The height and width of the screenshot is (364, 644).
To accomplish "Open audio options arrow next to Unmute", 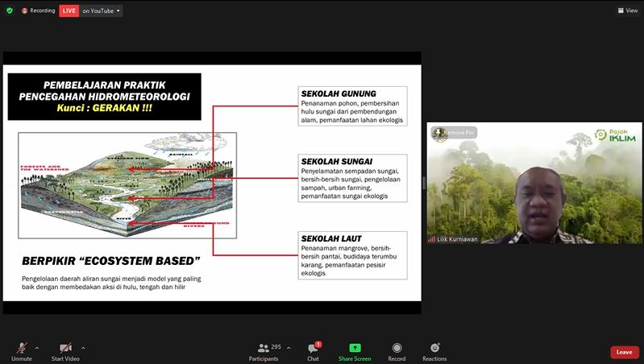I will tap(37, 348).
